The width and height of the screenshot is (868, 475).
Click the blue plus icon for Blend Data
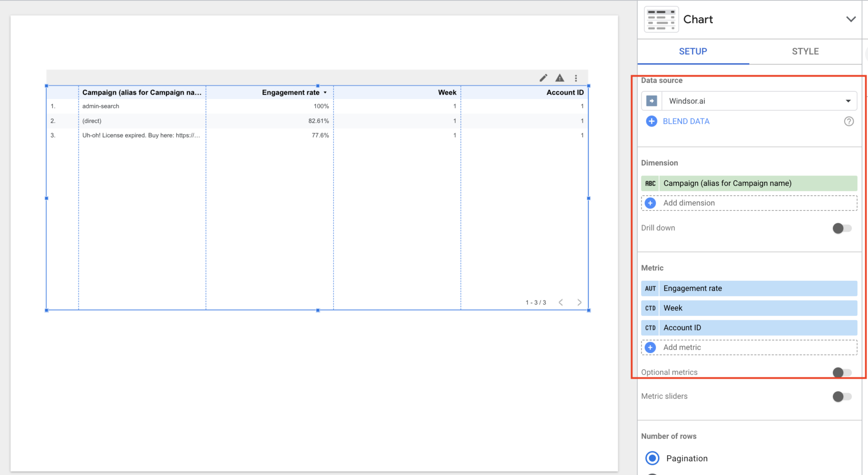(x=651, y=121)
